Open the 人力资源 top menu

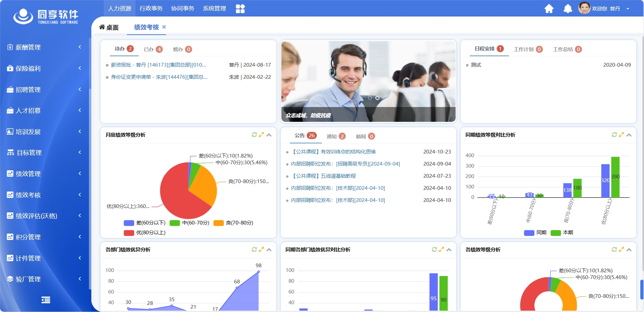pos(120,8)
